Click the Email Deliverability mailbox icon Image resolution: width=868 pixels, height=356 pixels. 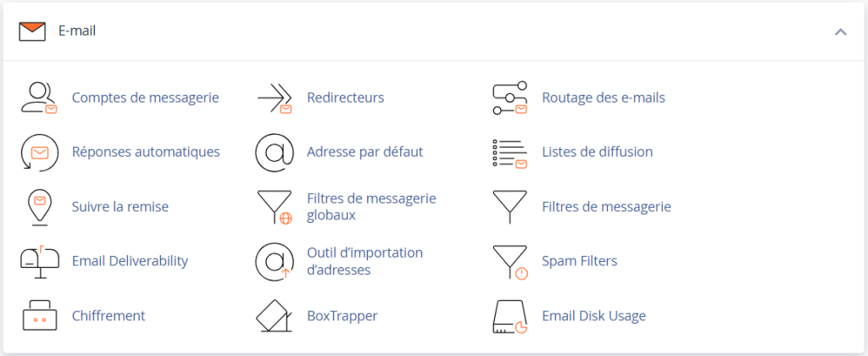click(x=38, y=261)
